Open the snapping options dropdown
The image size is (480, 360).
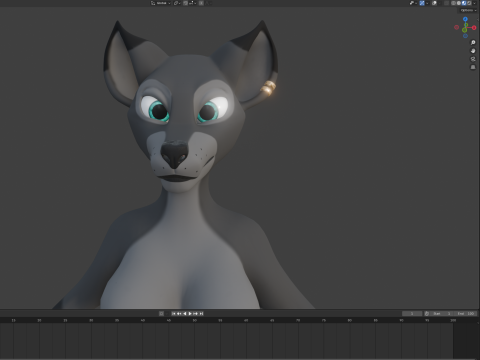point(192,3)
